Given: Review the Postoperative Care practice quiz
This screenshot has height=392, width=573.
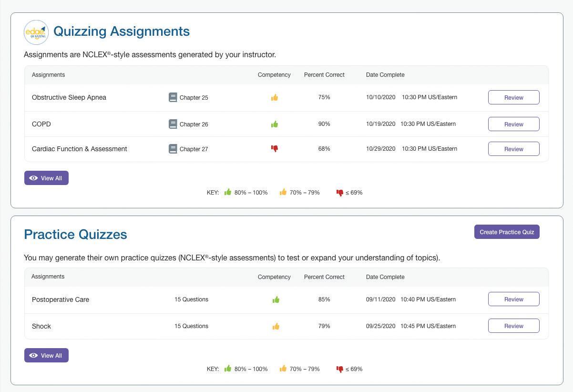Looking at the screenshot, I should pos(513,299).
